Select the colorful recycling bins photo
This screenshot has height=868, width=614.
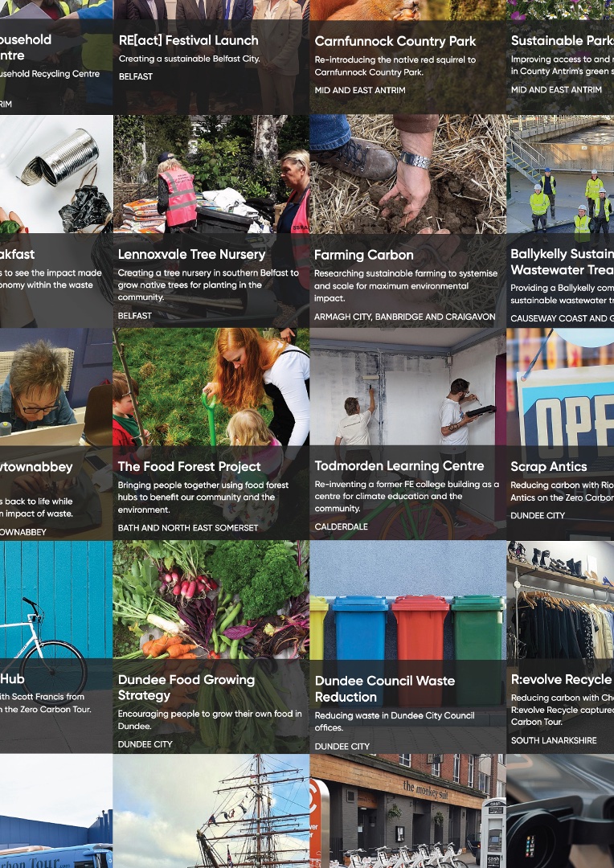pos(408,600)
